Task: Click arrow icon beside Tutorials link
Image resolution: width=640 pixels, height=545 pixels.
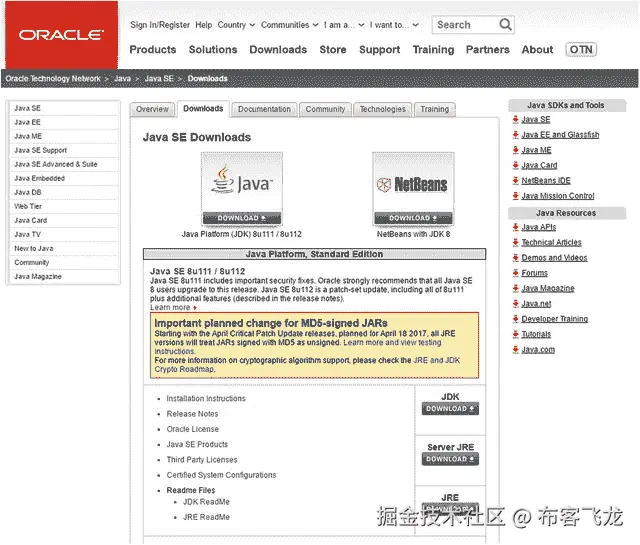Action: (516, 334)
